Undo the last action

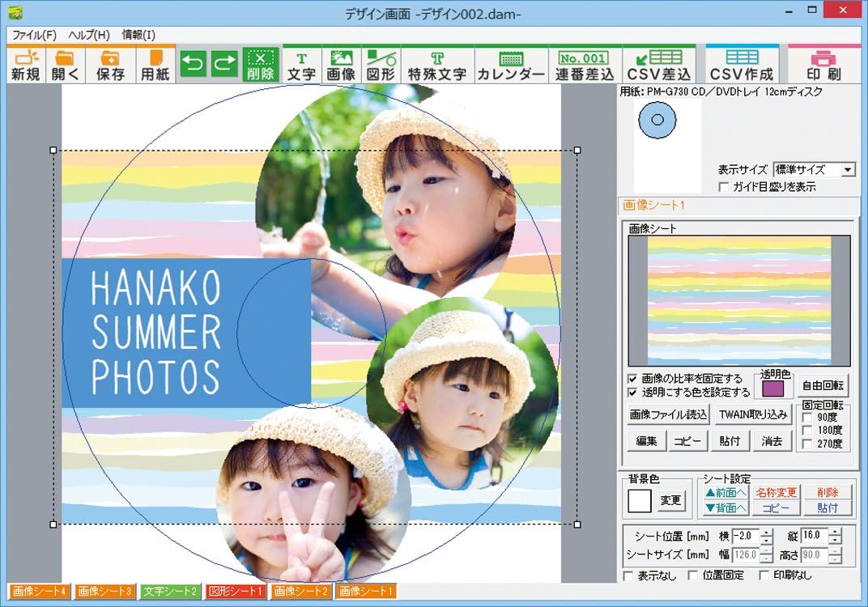193,64
